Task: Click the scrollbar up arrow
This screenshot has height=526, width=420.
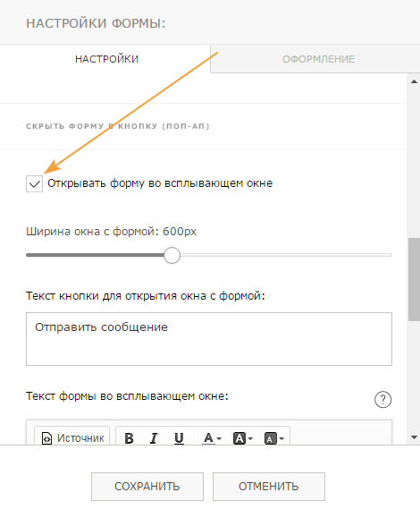Action: tap(414, 81)
